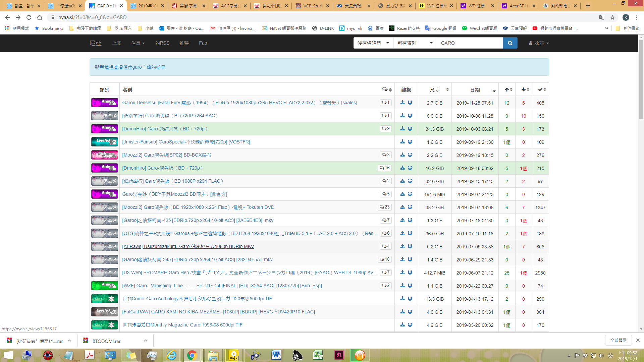Click banner link to view garo user uploads
The height and width of the screenshot is (362, 644).
130,67
